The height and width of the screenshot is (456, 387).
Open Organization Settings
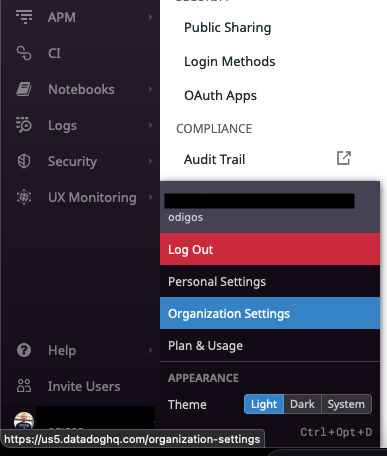pos(270,313)
